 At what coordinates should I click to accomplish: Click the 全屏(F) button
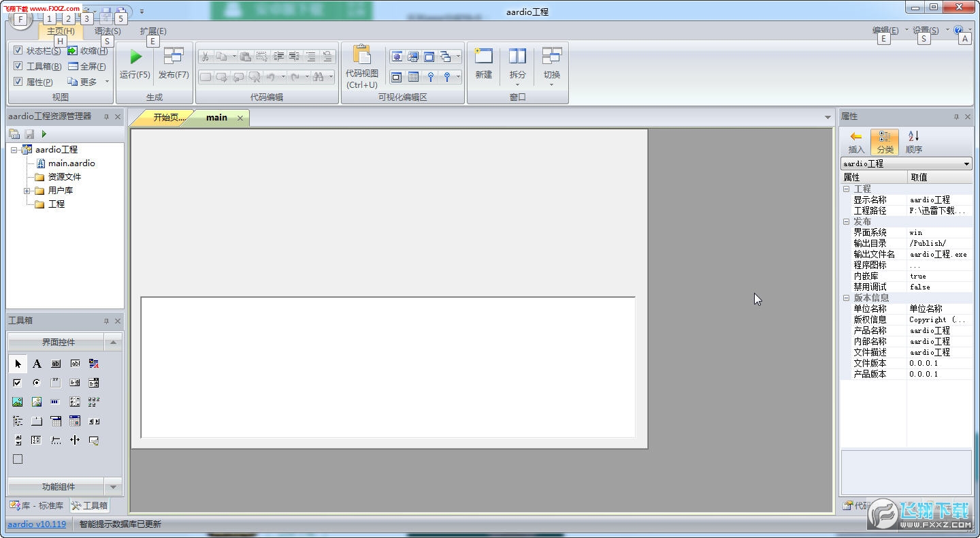(x=86, y=66)
